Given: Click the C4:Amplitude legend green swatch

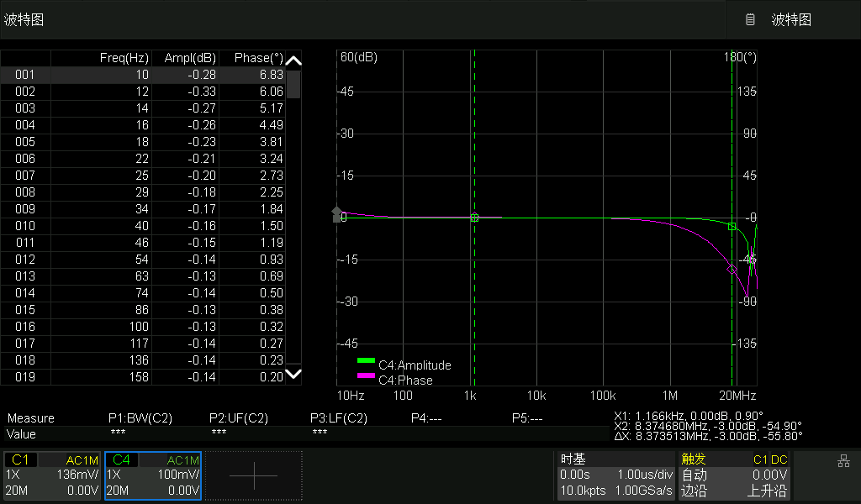Looking at the screenshot, I should tap(366, 361).
